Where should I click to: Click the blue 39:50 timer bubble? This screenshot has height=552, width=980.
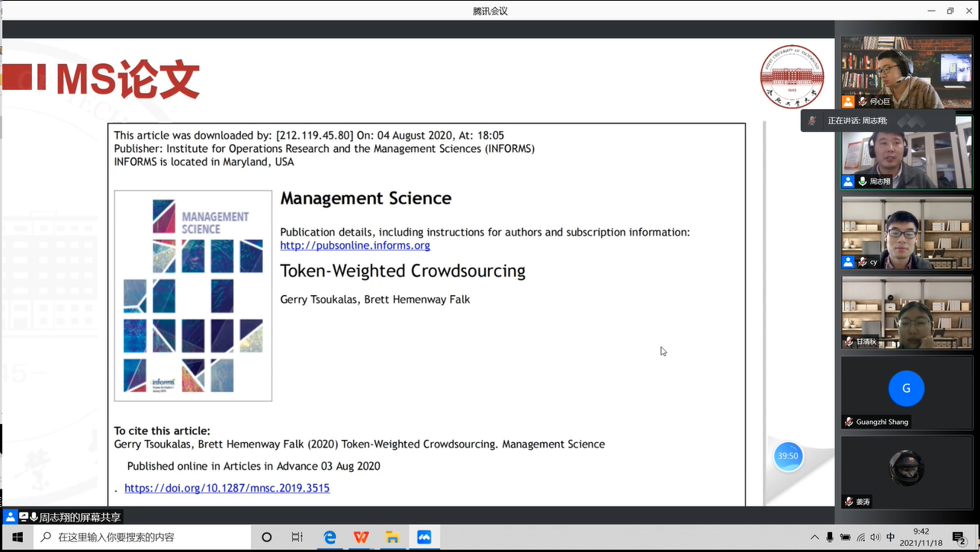788,456
